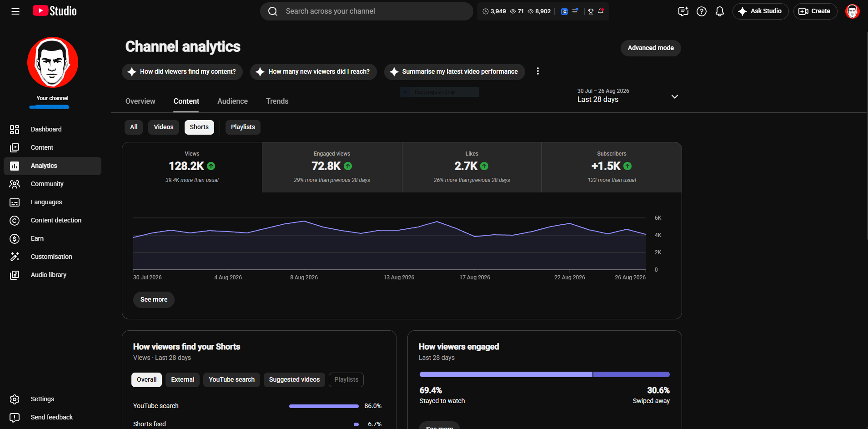This screenshot has width=868, height=429.
Task: Click the Stayed to watch engagement bar
Action: click(506, 374)
